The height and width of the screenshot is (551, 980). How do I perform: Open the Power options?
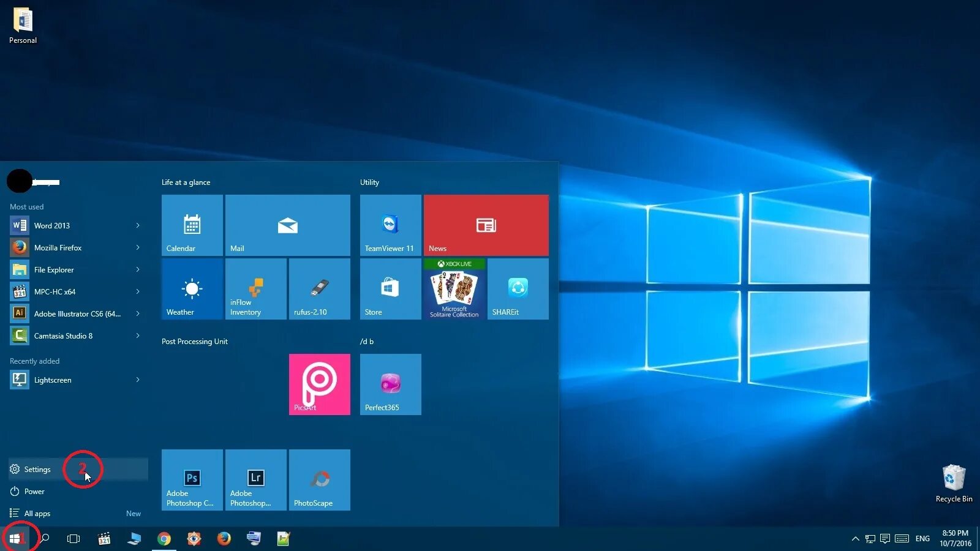(x=78, y=492)
